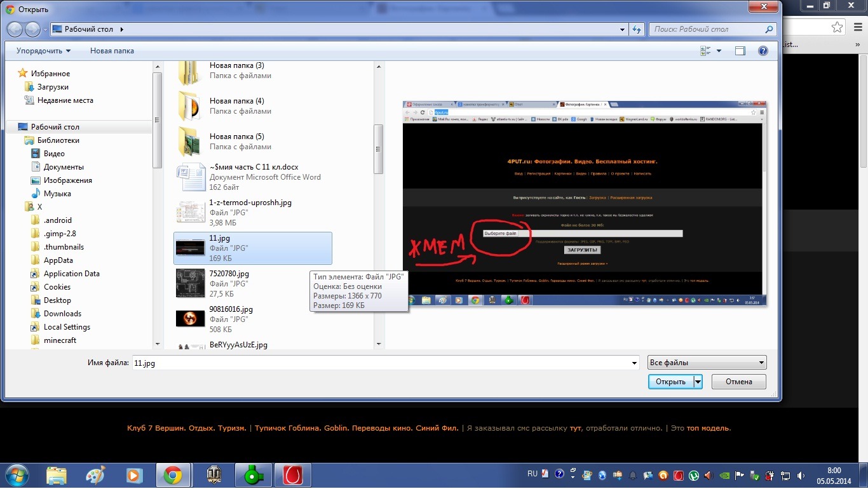Click the Forward navigation arrow in Open dialog
The image size is (868, 489).
pyautogui.click(x=32, y=29)
